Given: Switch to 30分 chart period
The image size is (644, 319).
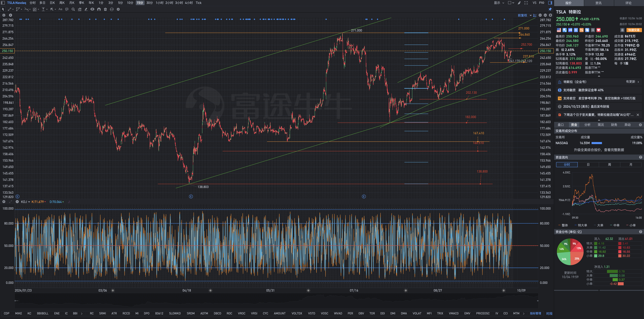Looking at the screenshot, I should pos(150,3).
